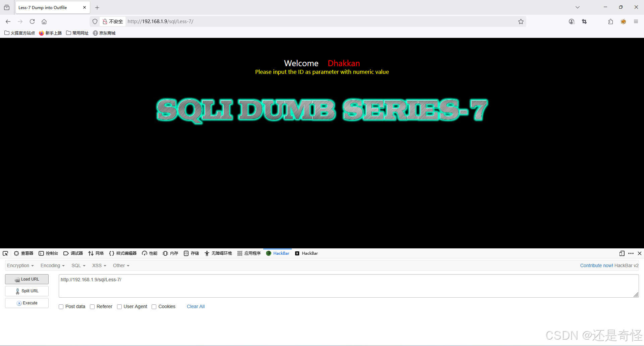
Task: Bookmark this page with the star icon
Action: click(521, 21)
